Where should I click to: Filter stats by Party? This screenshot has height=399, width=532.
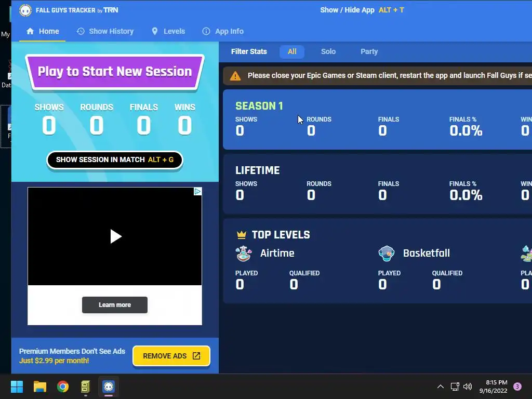pos(369,51)
